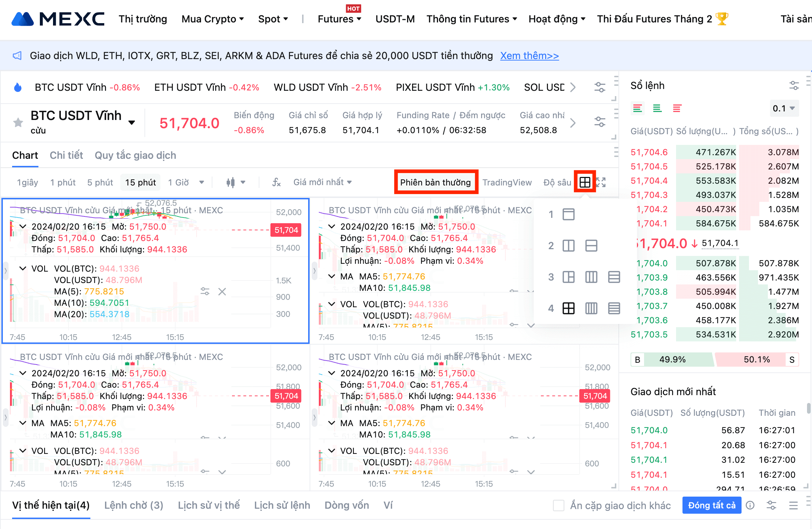Click the Đóng tất cả button
The width and height of the screenshot is (812, 529).
pyautogui.click(x=711, y=506)
